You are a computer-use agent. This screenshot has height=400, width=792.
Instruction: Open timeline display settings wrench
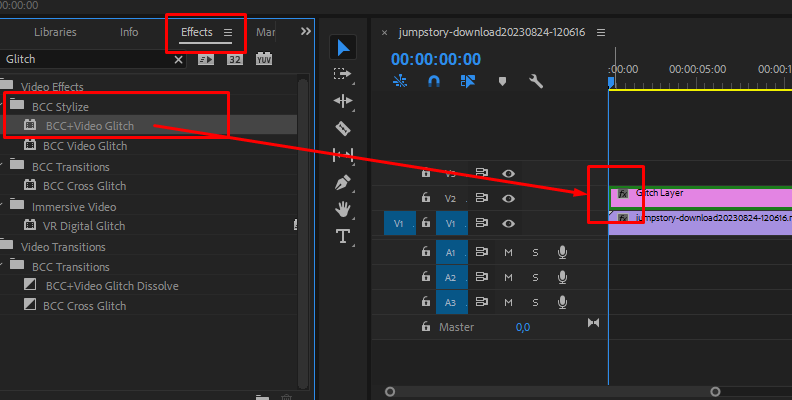pos(536,82)
